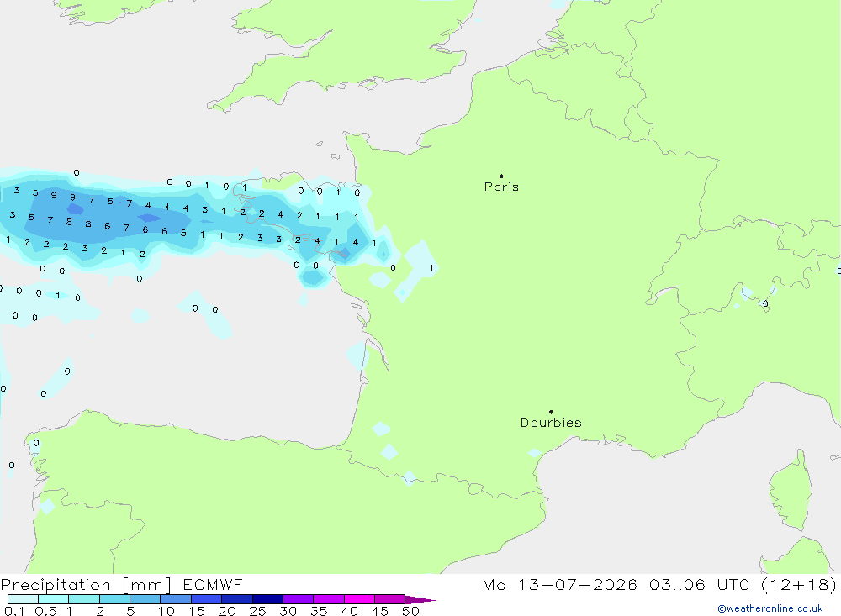This screenshot has width=841, height=616.
Task: Click the Paris city label
Action: 501,187
